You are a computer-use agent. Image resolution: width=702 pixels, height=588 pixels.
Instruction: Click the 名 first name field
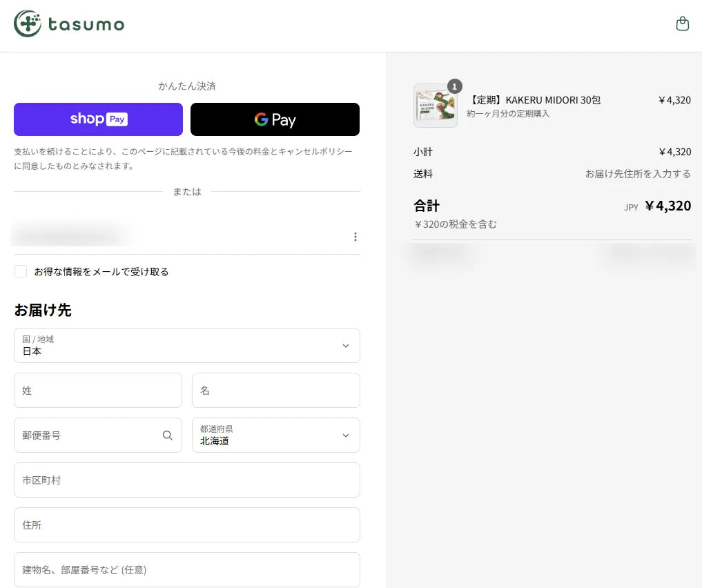coord(275,391)
